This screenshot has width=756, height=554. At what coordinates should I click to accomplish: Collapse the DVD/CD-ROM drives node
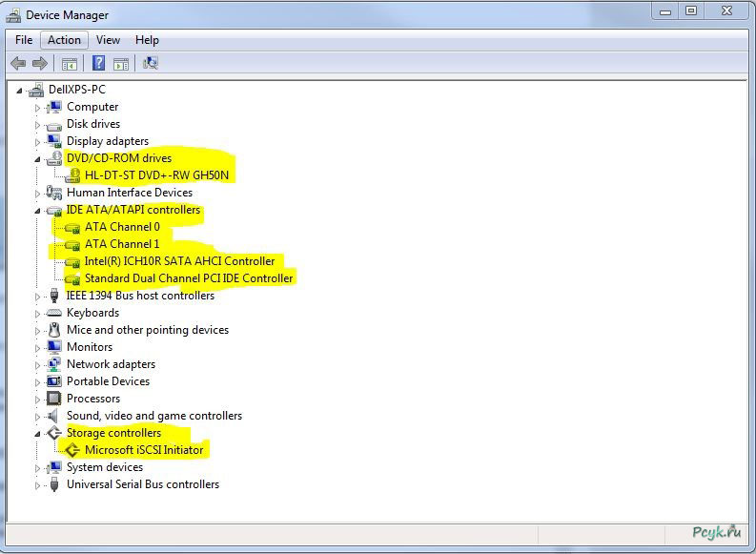click(x=38, y=159)
